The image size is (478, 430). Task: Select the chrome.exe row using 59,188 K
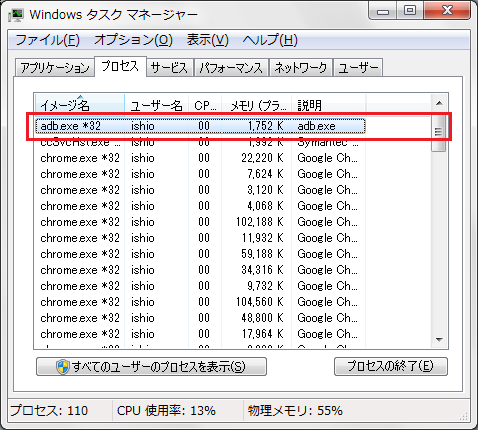200,254
